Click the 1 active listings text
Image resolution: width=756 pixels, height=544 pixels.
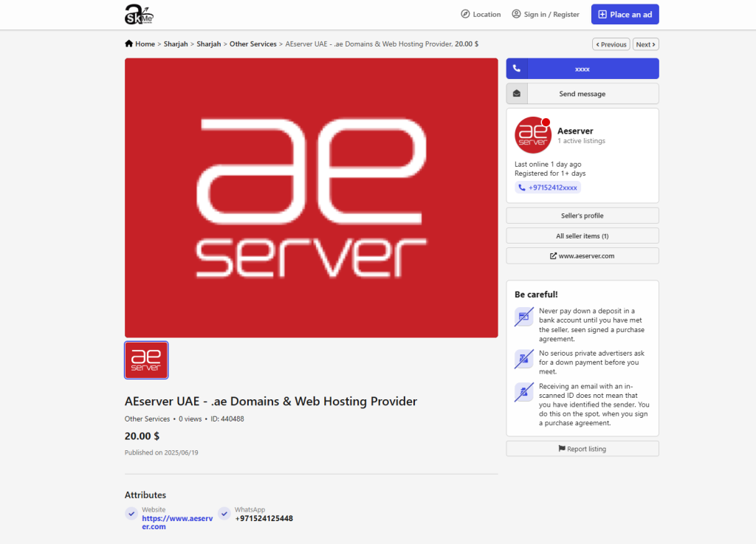pos(582,141)
